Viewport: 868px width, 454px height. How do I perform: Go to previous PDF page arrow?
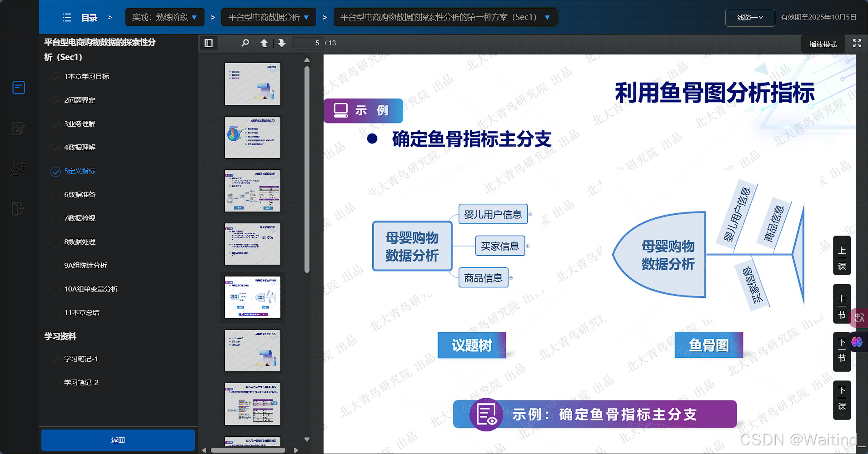pos(264,43)
